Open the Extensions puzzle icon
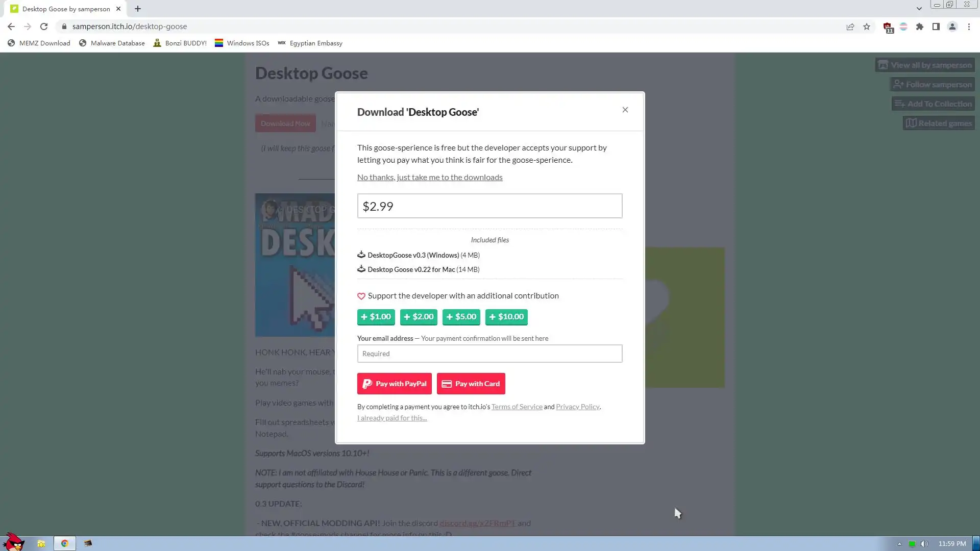Viewport: 980px width, 551px height. click(920, 27)
